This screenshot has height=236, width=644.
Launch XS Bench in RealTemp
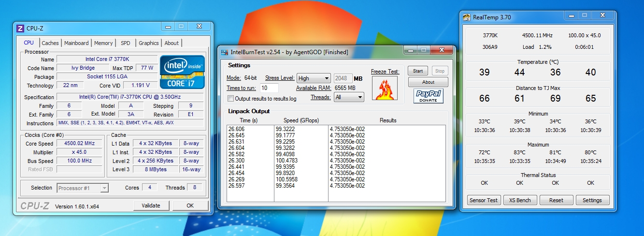coord(520,200)
